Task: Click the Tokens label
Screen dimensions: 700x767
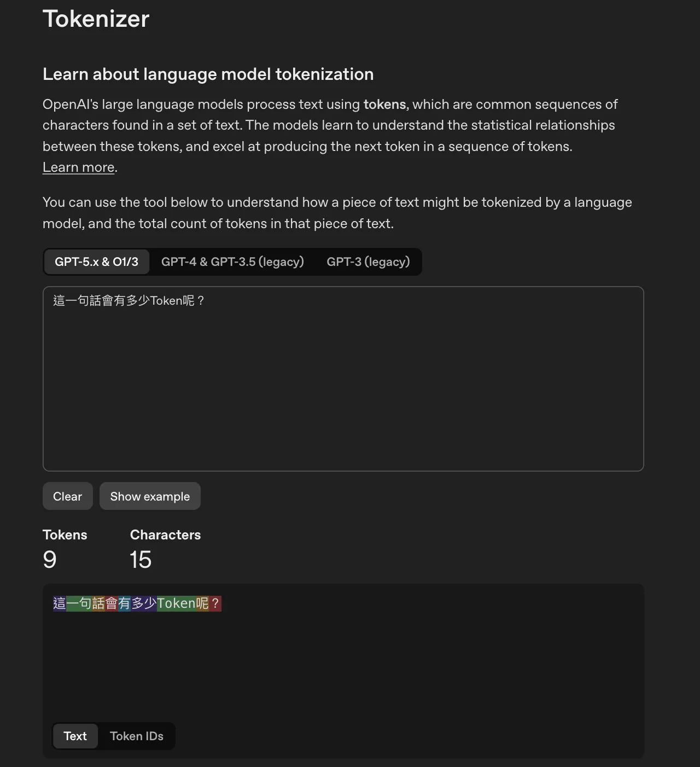Action: coord(65,534)
